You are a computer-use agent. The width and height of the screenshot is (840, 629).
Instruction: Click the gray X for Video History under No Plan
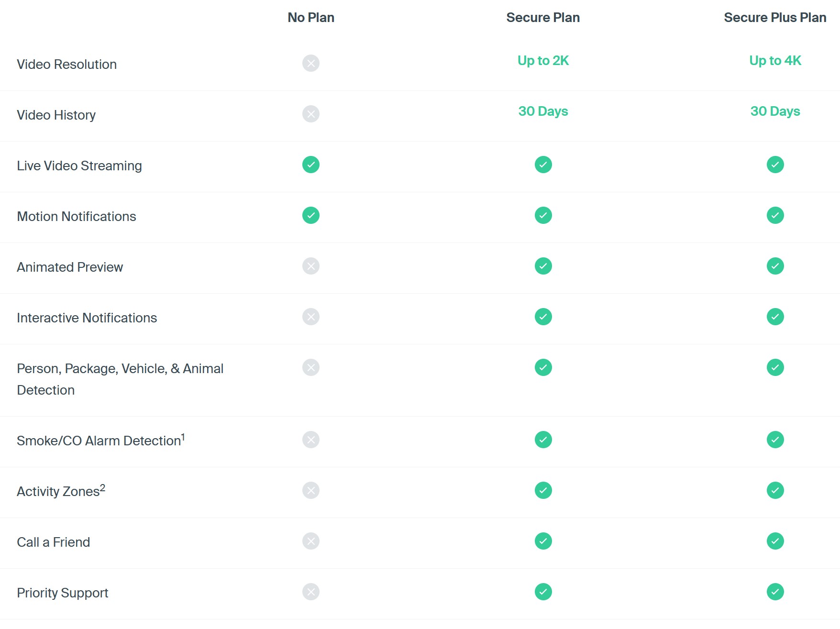coord(310,114)
